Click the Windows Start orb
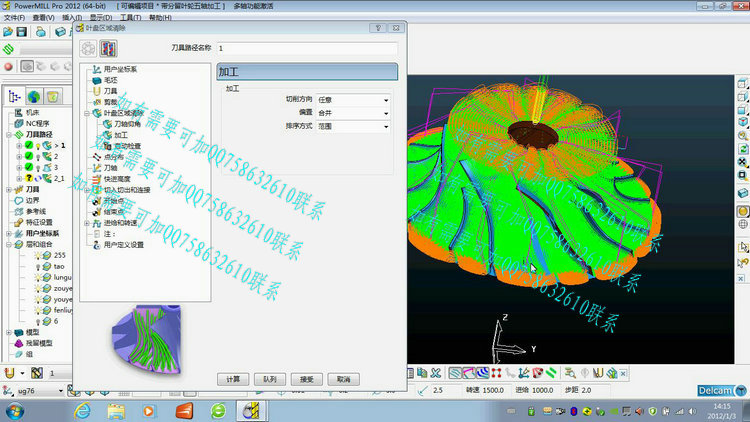Viewport: 750px width, 422px height. point(15,411)
